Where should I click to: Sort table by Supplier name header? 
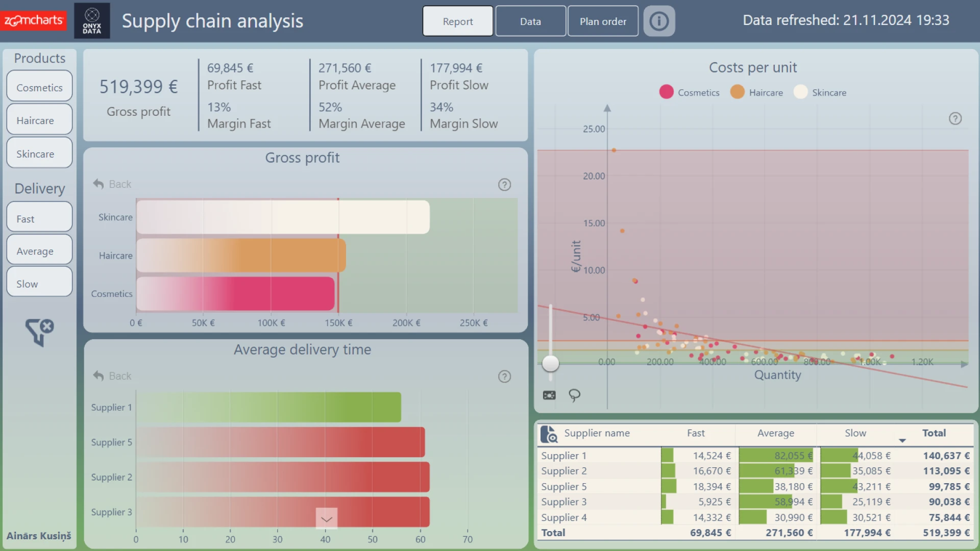(x=597, y=433)
